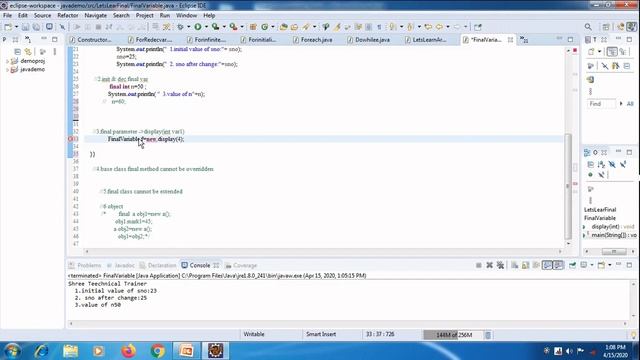Click the Pin Editor icon in toolbar
Viewport: 640px width, 360px height.
pos(478,27)
